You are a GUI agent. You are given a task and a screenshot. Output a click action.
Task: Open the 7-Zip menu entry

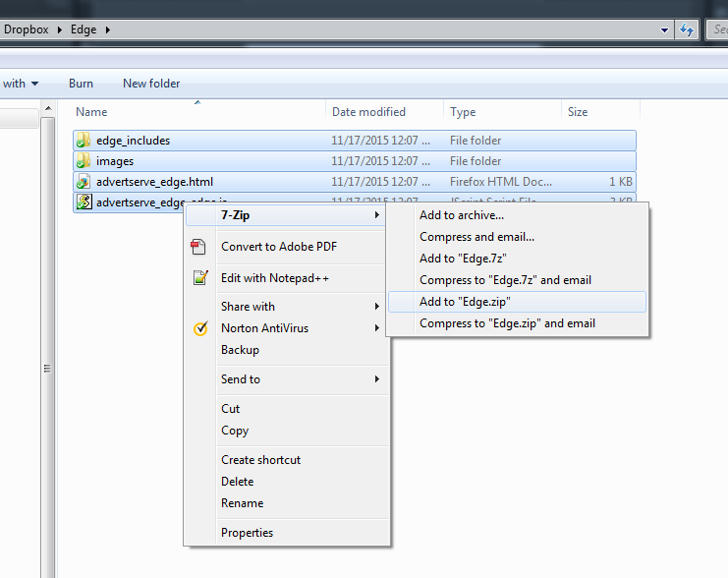287,215
